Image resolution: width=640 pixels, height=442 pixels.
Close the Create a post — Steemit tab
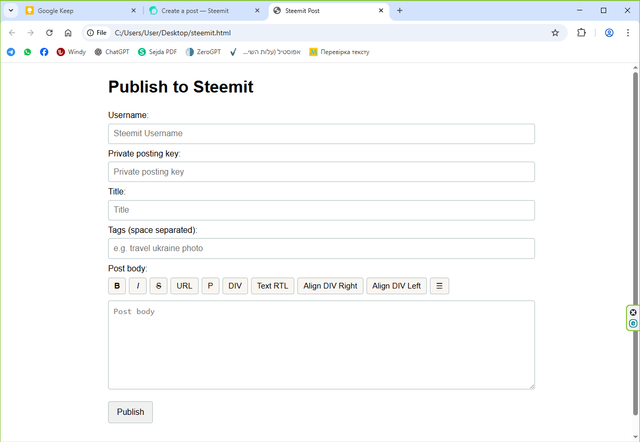pyautogui.click(x=257, y=11)
